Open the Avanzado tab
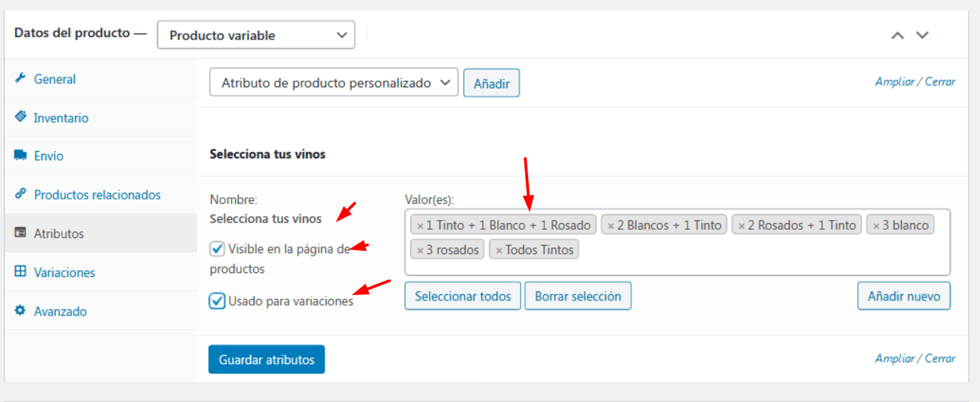The image size is (980, 402). pos(100,311)
